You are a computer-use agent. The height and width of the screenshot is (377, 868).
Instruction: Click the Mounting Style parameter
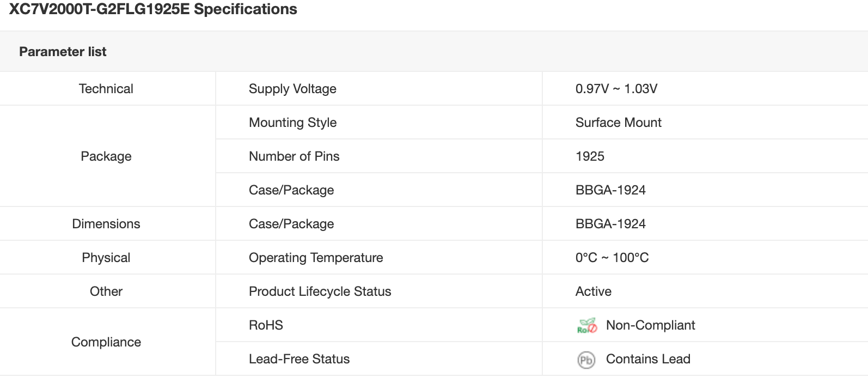click(292, 123)
